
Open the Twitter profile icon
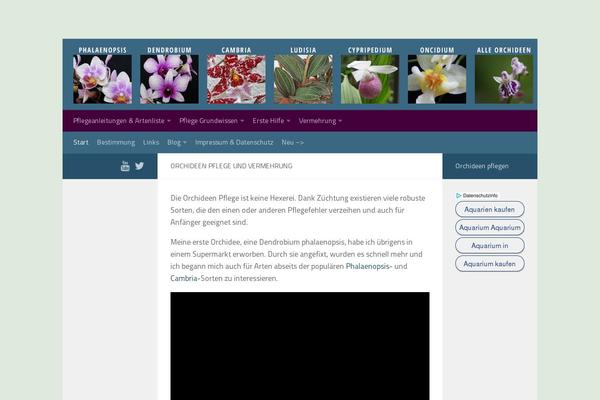[139, 166]
